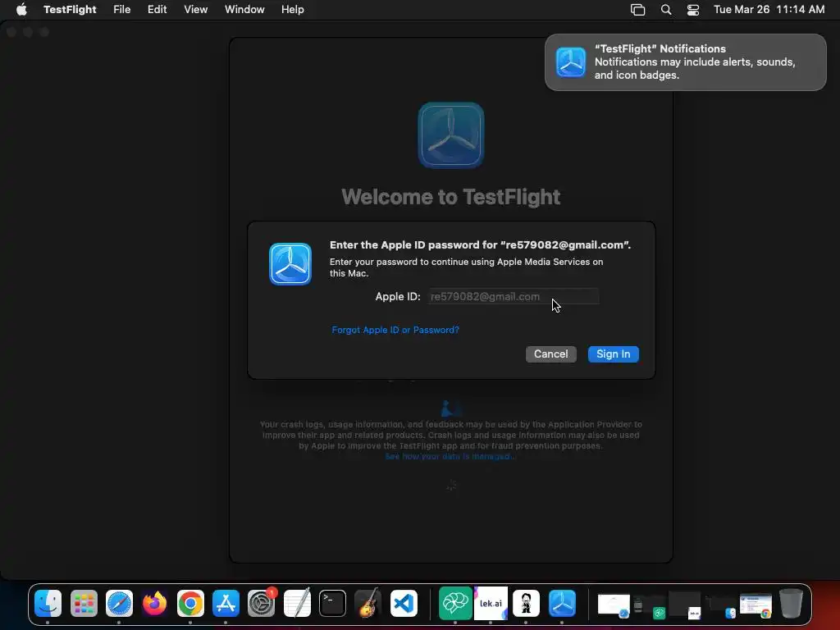Open Google Chrome in the Dock
Image resolution: width=840 pixels, height=630 pixels.
coord(190,603)
